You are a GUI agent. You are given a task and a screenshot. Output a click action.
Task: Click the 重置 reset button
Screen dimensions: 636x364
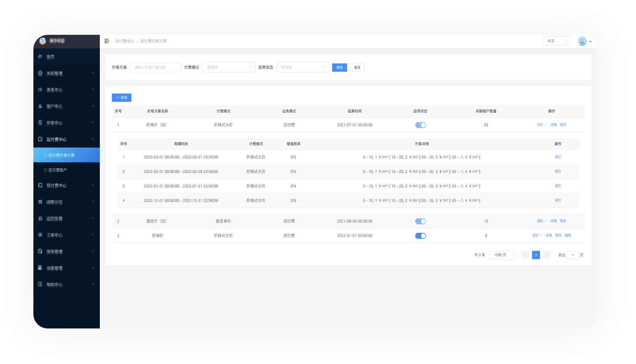(357, 67)
